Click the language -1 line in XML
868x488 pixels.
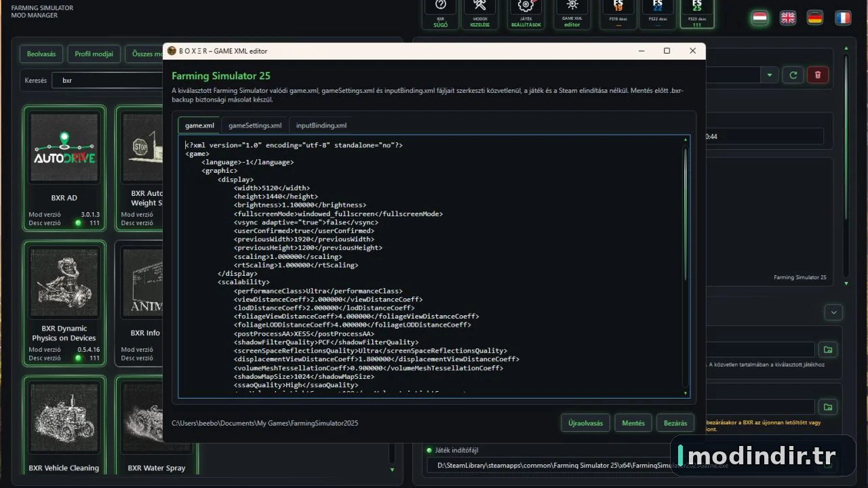248,162
